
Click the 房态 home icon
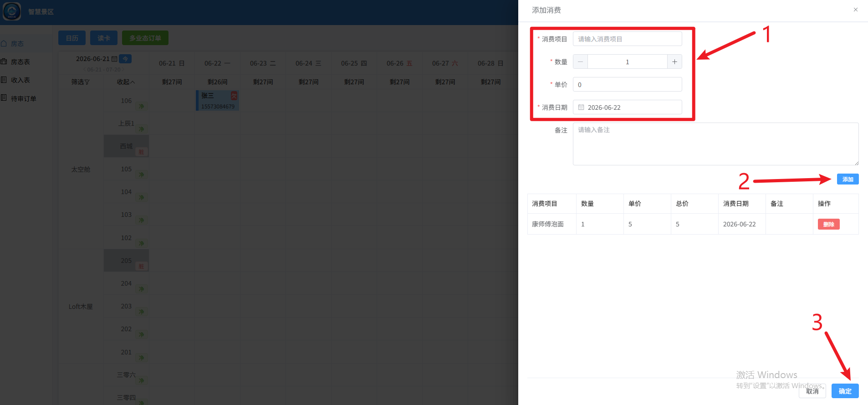(4, 43)
